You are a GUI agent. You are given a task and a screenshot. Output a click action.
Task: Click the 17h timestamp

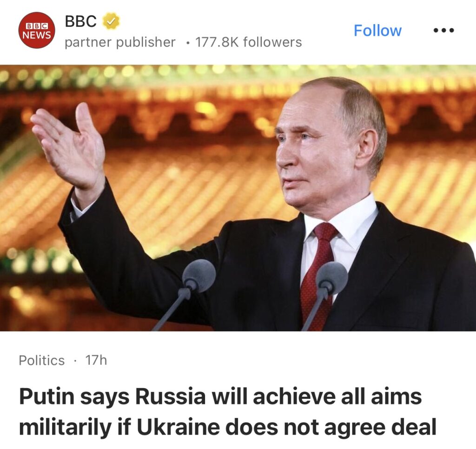[96, 360]
